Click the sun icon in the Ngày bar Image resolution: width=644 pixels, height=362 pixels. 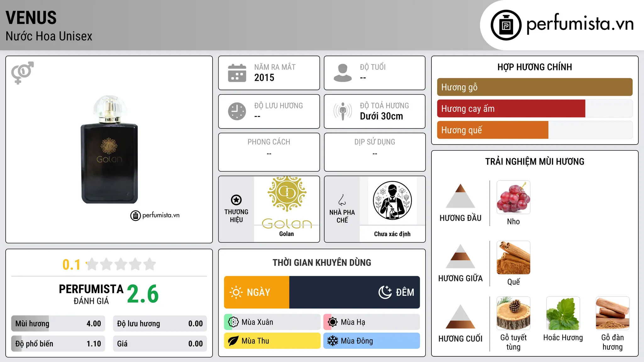point(236,292)
